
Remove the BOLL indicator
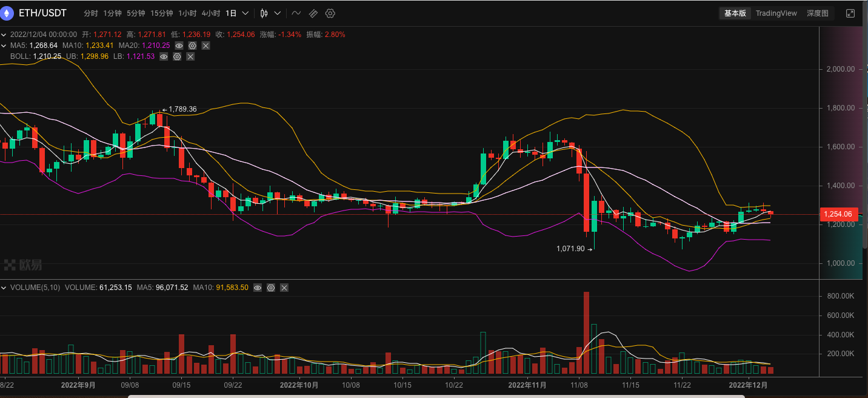(190, 56)
